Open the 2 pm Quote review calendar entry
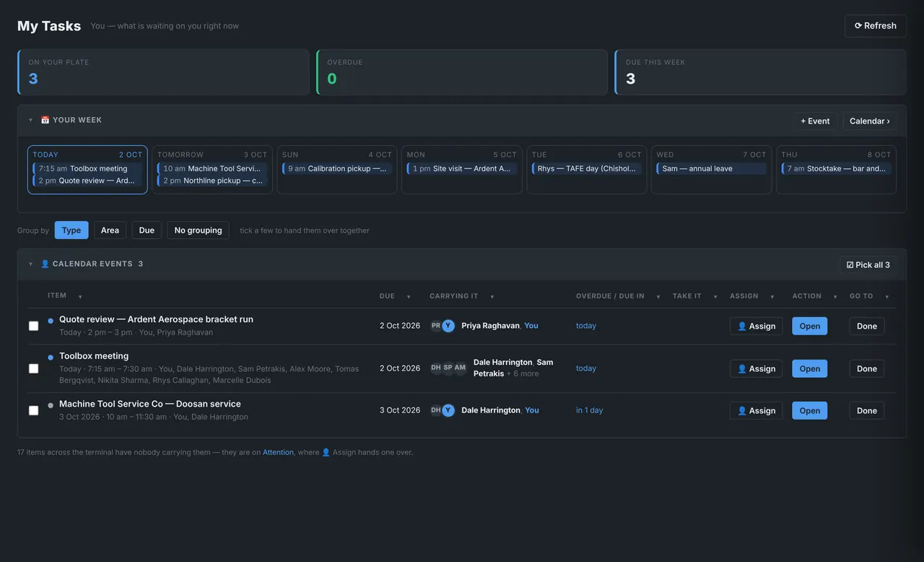 coord(87,181)
